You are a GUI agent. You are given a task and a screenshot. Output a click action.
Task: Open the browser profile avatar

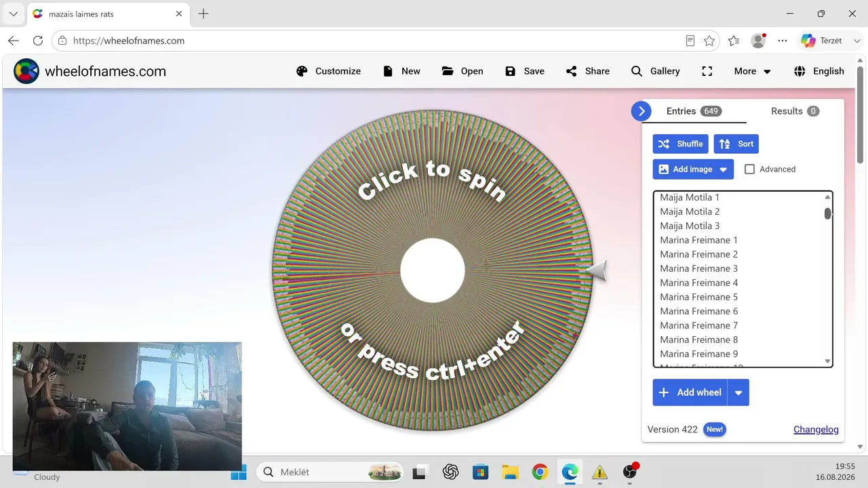tap(758, 41)
